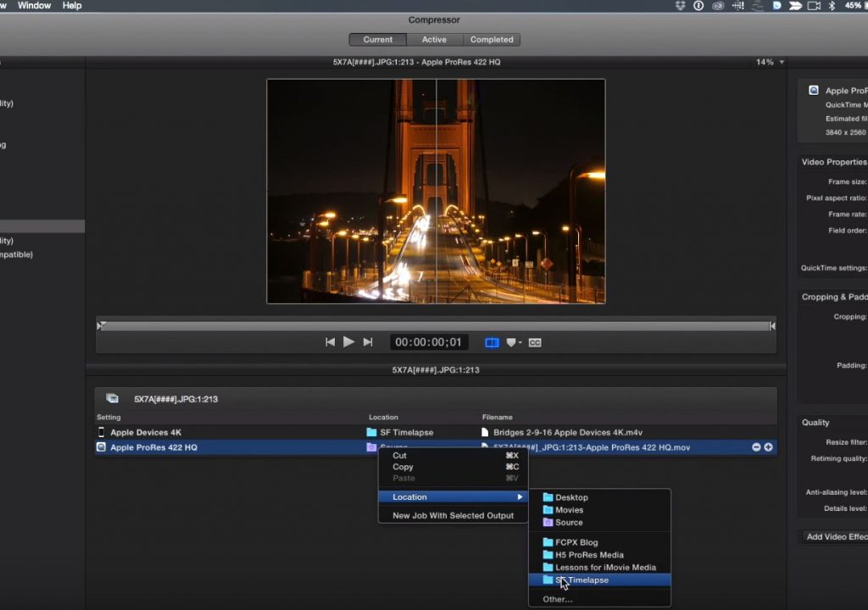Click filename Bridges 2-9-16 Apple Devices 4K.m4v
The image size is (868, 610).
(568, 432)
